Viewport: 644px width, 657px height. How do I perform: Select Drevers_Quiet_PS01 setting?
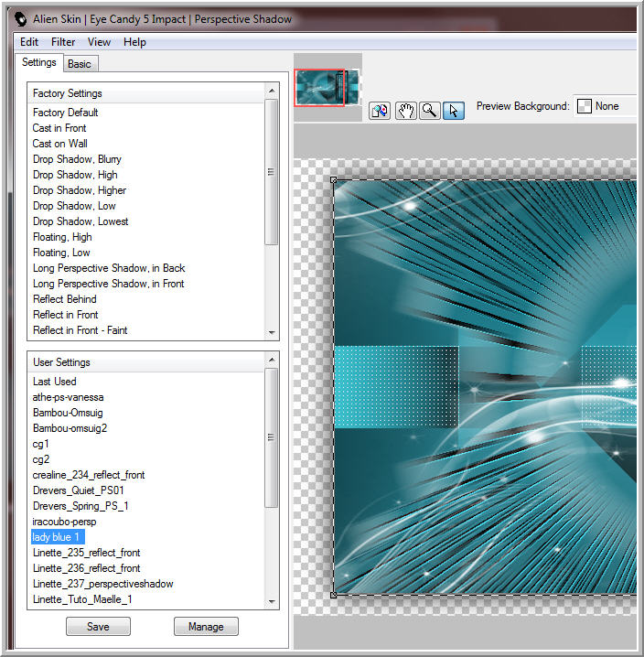coord(79,490)
